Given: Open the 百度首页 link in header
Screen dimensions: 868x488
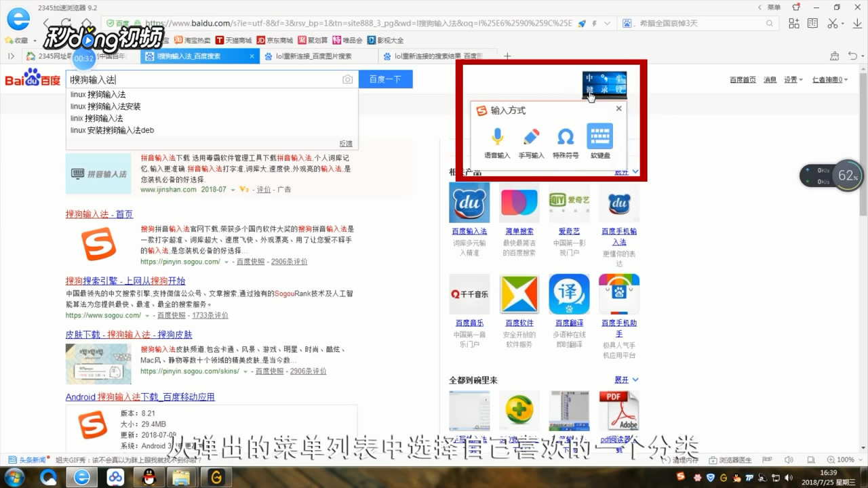Looking at the screenshot, I should (743, 79).
